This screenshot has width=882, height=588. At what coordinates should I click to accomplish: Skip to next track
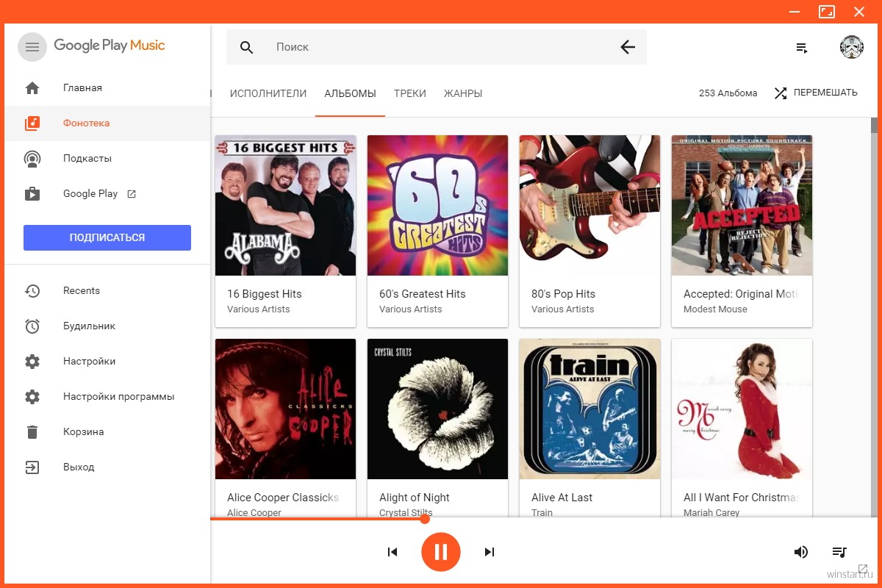click(x=490, y=552)
